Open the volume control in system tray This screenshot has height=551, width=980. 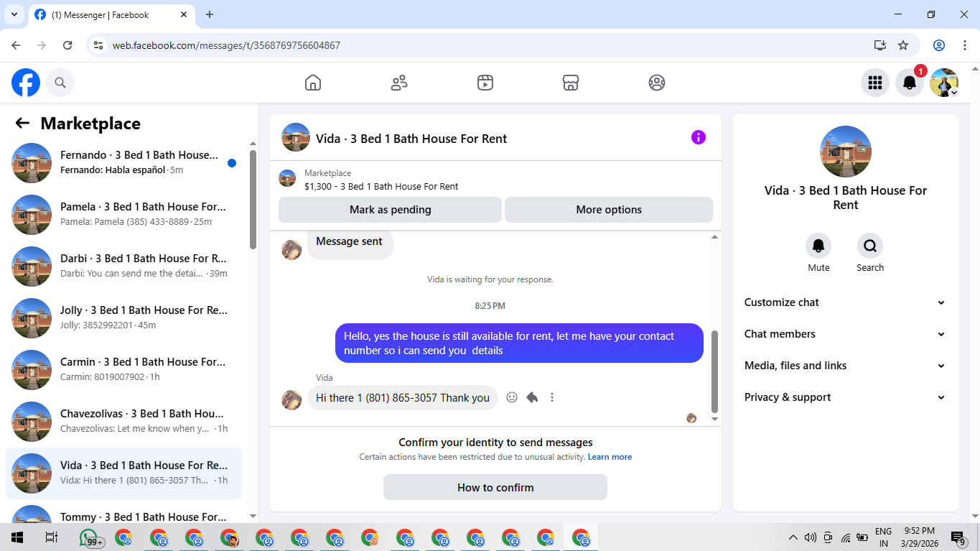coord(811,537)
